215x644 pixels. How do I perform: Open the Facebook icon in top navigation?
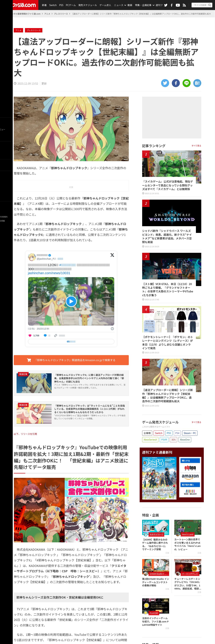tap(171, 5)
